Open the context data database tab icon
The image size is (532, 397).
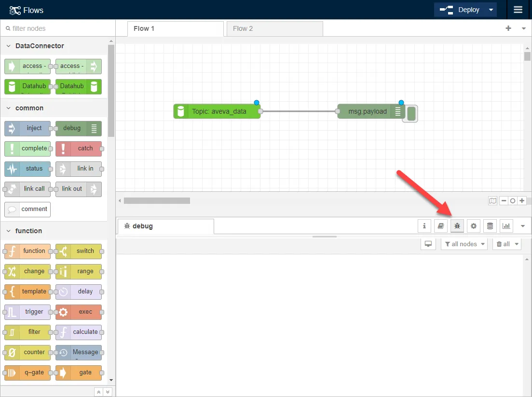(x=490, y=226)
